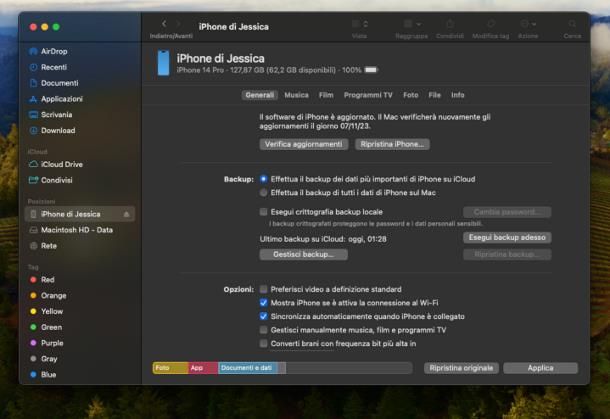Click the Cerca search icon

[x=572, y=24]
